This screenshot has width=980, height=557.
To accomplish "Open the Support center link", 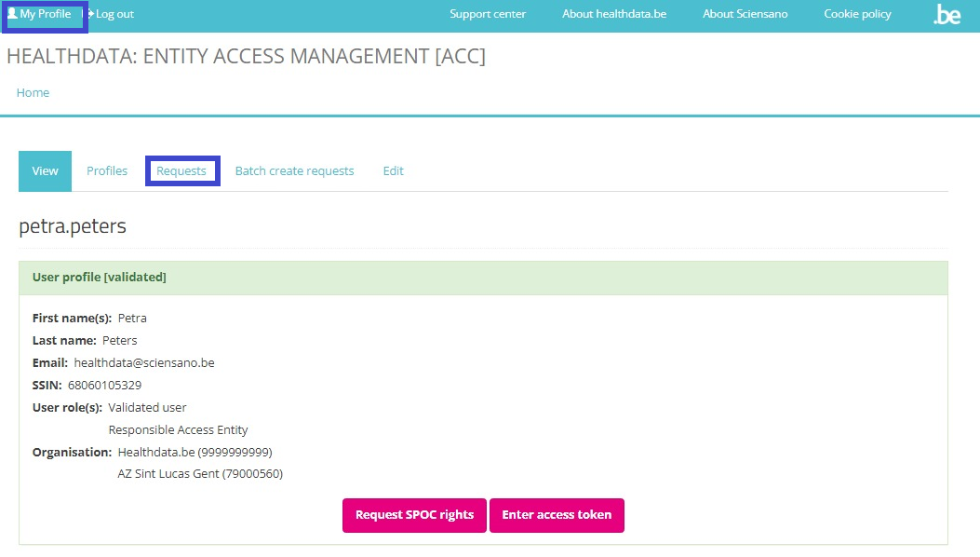I will [x=487, y=14].
